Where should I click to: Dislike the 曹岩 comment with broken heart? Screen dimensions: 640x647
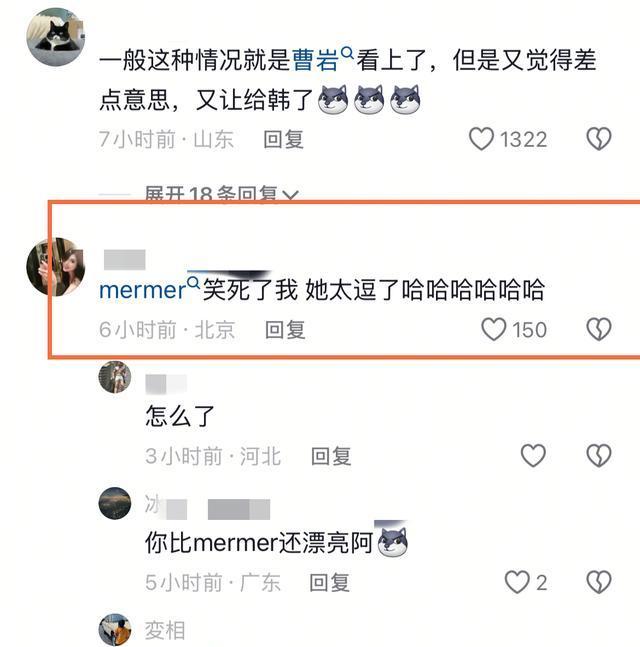coord(599,139)
